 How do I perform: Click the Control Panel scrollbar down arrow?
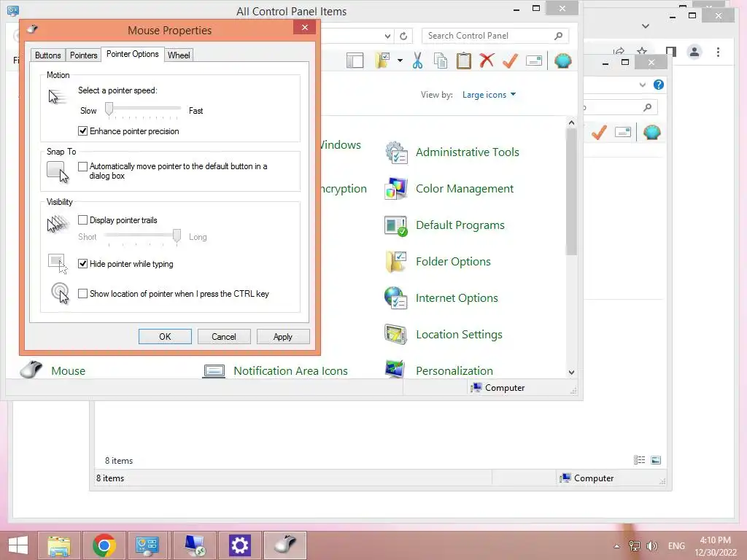click(x=571, y=373)
